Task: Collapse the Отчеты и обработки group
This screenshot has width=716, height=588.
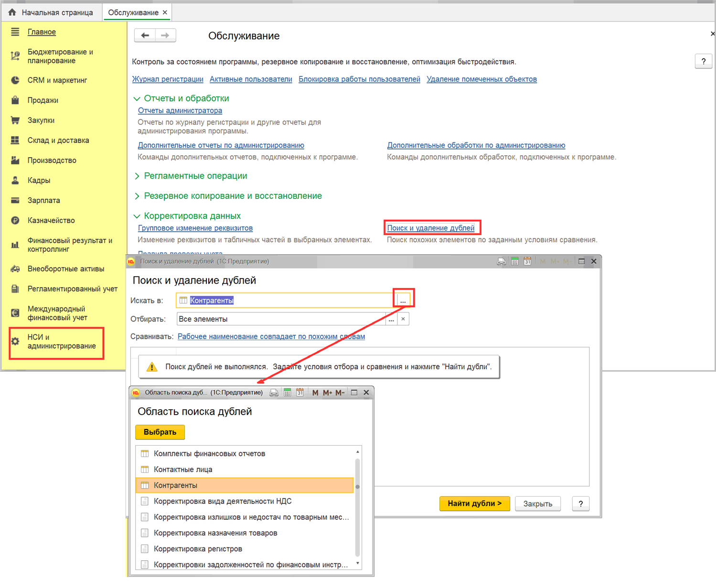Action: click(x=137, y=98)
